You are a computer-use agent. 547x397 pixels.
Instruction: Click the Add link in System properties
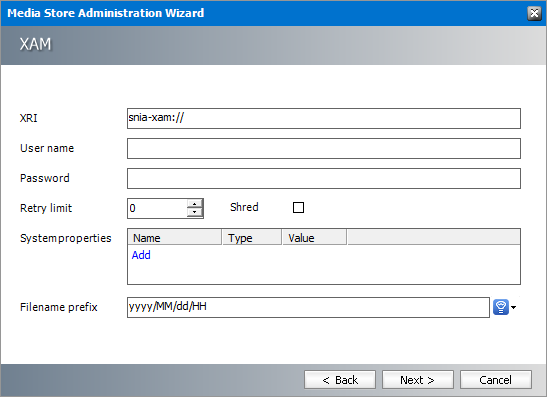(x=141, y=255)
